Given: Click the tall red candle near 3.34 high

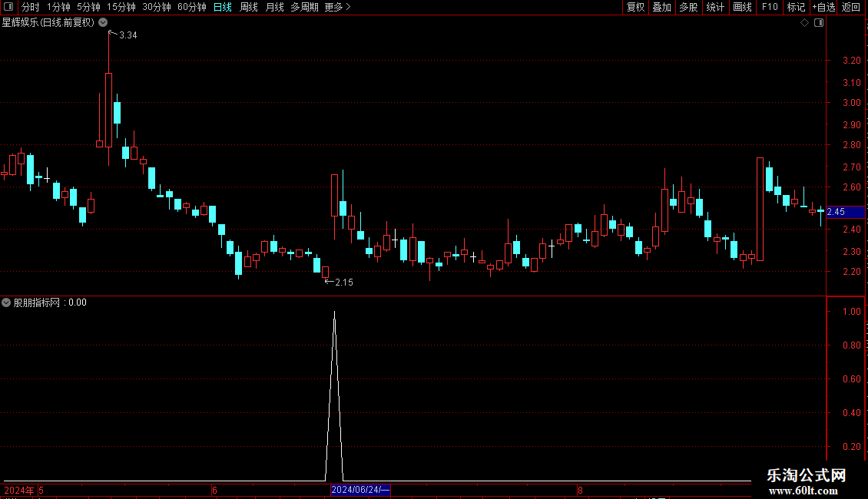Looking at the screenshot, I should [x=108, y=110].
